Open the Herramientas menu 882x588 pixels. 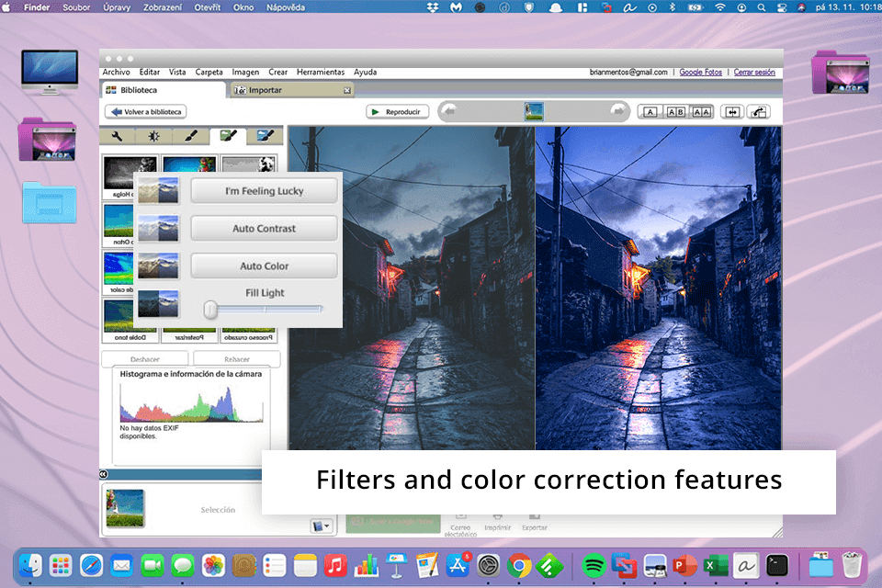pyautogui.click(x=321, y=72)
